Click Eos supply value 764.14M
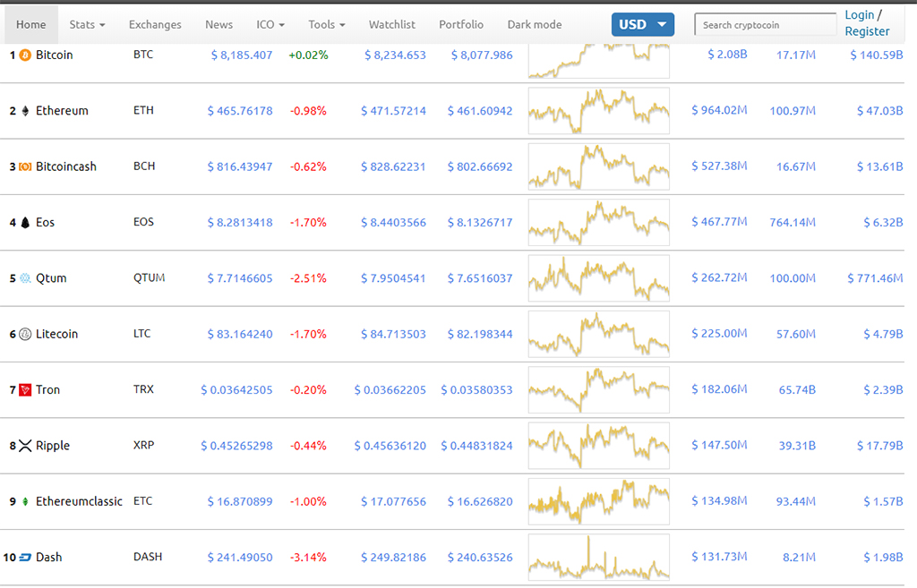Screen dimensions: 917x588 (793, 222)
